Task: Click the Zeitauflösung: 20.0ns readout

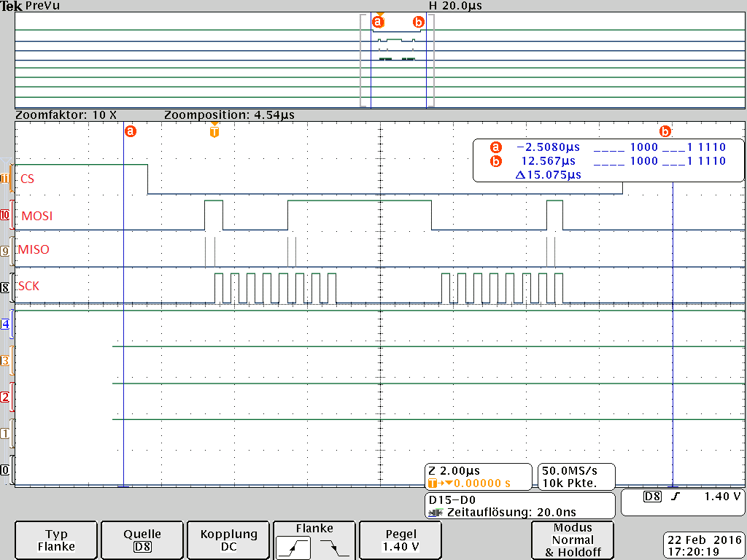Action: (x=511, y=513)
